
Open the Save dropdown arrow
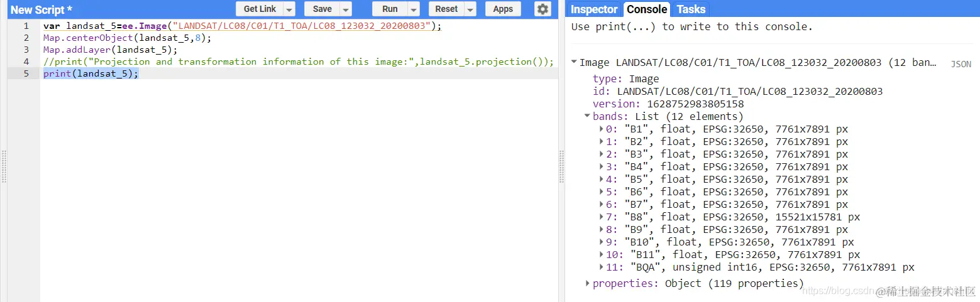[345, 9]
